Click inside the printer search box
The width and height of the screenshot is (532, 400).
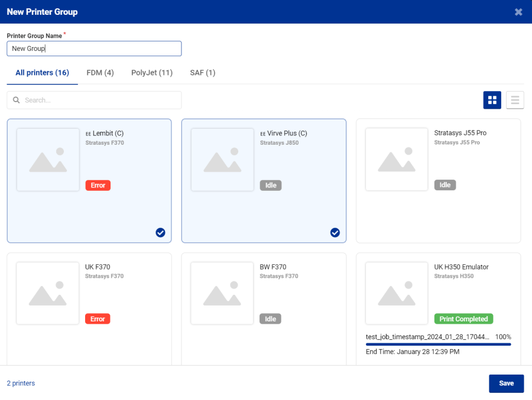[94, 100]
